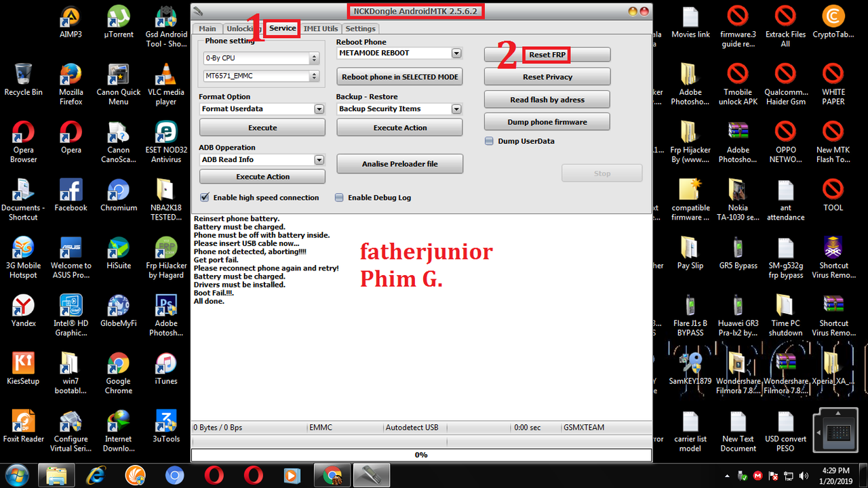Open the Windows Start menu
This screenshot has height=488, width=868.
16,475
